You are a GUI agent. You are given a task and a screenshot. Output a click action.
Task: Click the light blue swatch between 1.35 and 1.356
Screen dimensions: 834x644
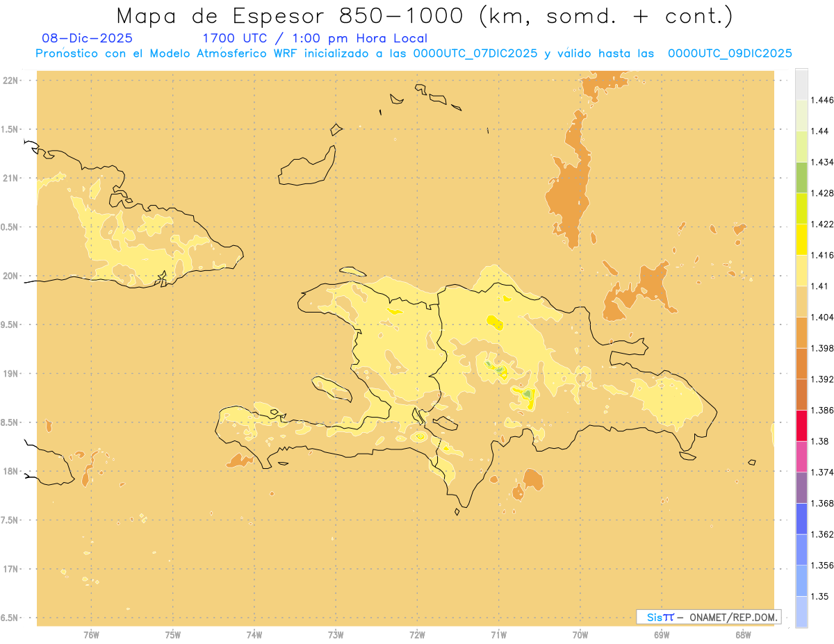point(801,581)
